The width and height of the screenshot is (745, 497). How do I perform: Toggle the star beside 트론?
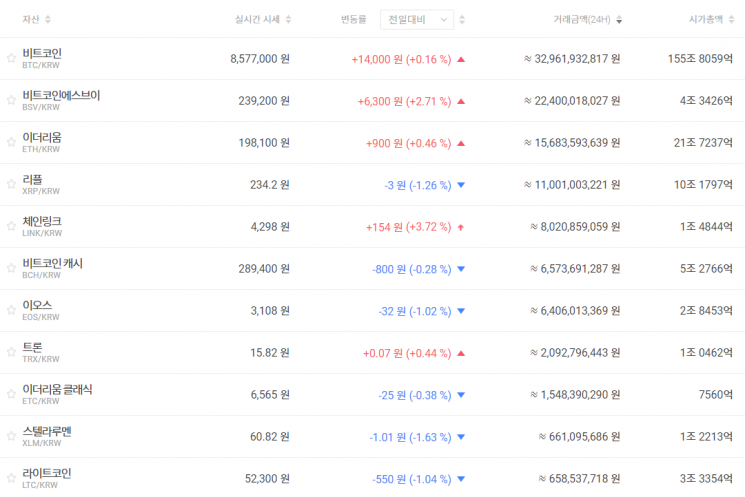[x=11, y=352]
